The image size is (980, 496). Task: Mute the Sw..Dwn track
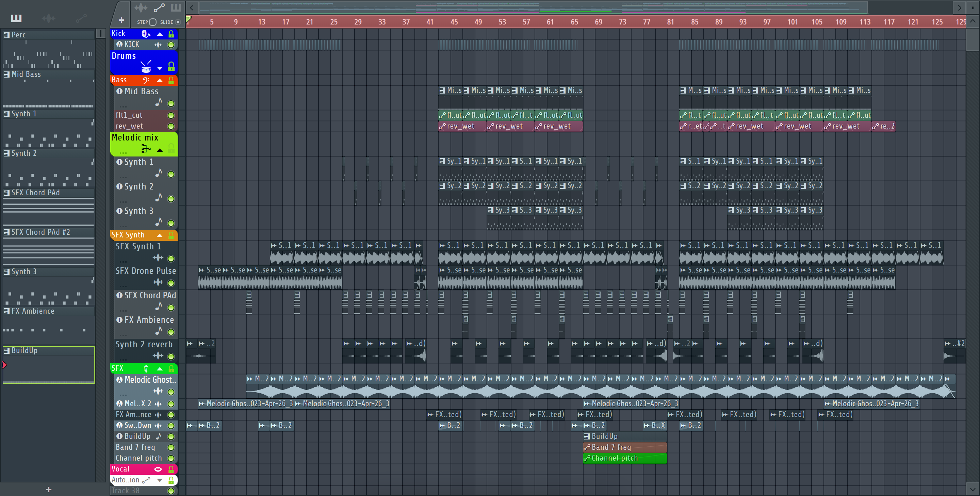tap(171, 426)
